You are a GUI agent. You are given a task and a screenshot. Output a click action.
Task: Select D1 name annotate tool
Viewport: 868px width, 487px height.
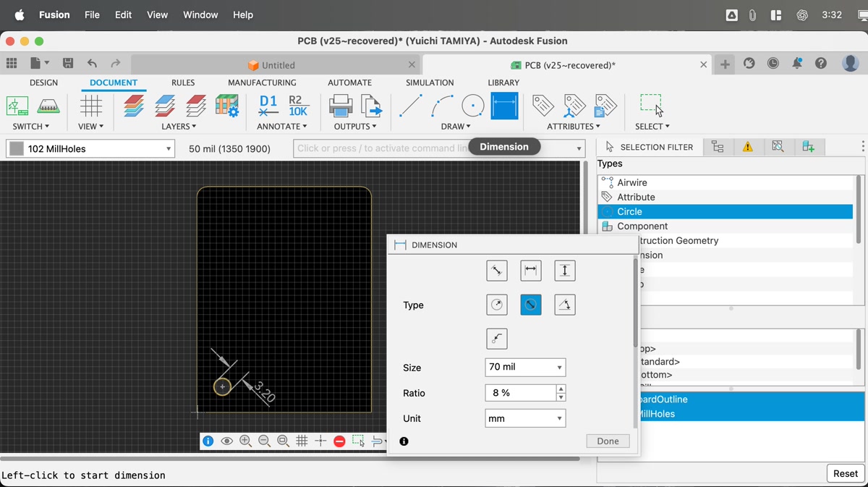click(x=268, y=106)
